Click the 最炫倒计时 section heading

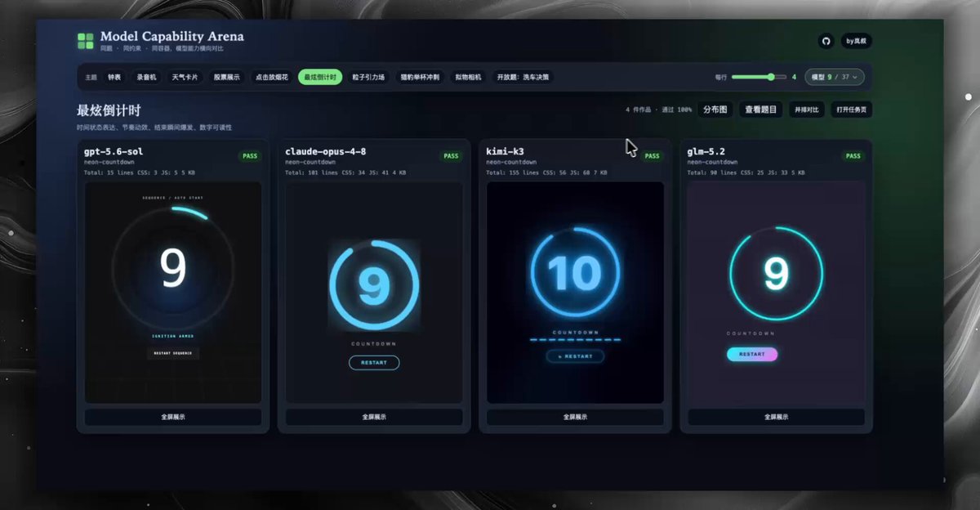(109, 110)
